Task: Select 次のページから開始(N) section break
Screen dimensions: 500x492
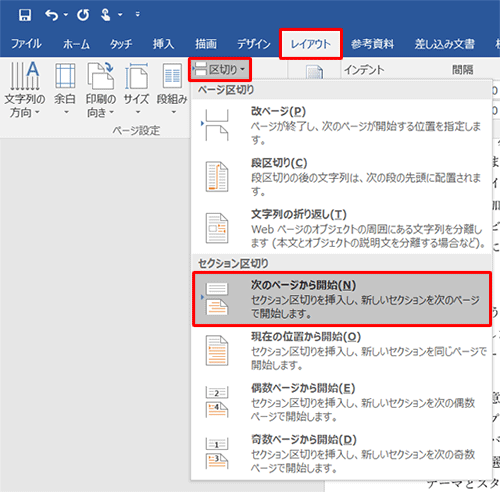Action: coord(342,299)
